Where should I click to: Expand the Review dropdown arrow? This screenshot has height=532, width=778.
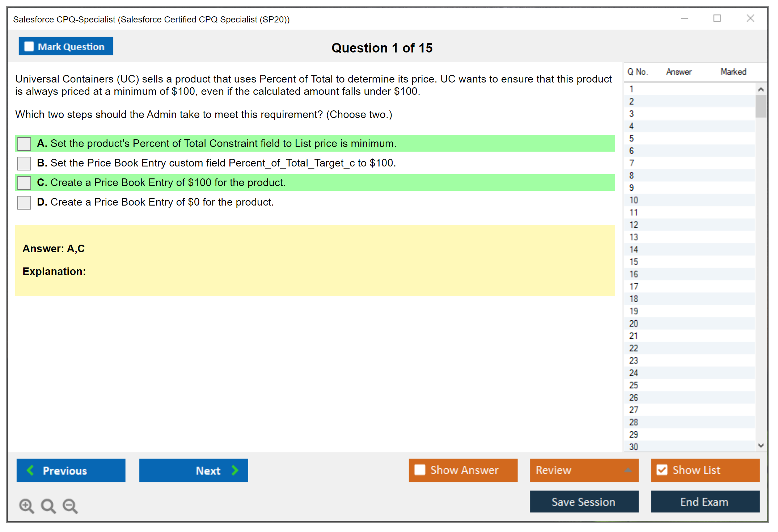[628, 470]
